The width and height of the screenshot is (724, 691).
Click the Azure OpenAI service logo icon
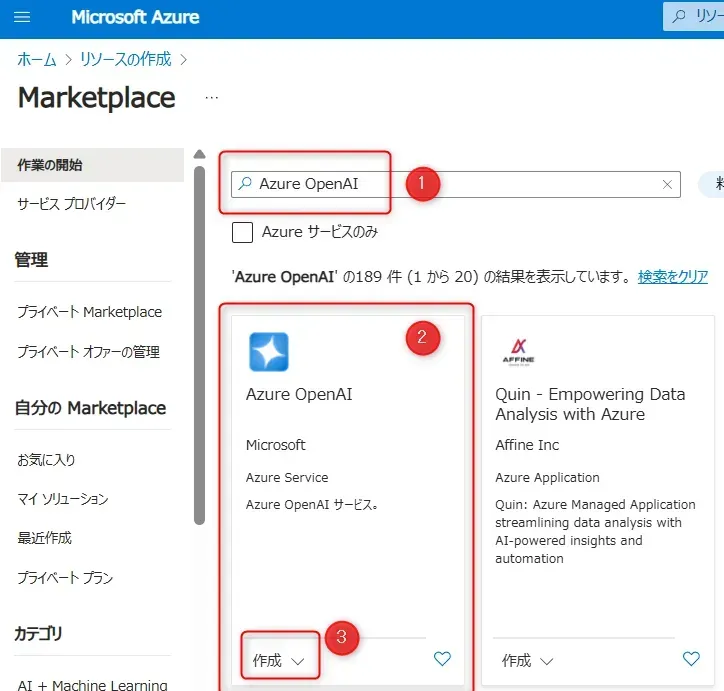coord(268,352)
